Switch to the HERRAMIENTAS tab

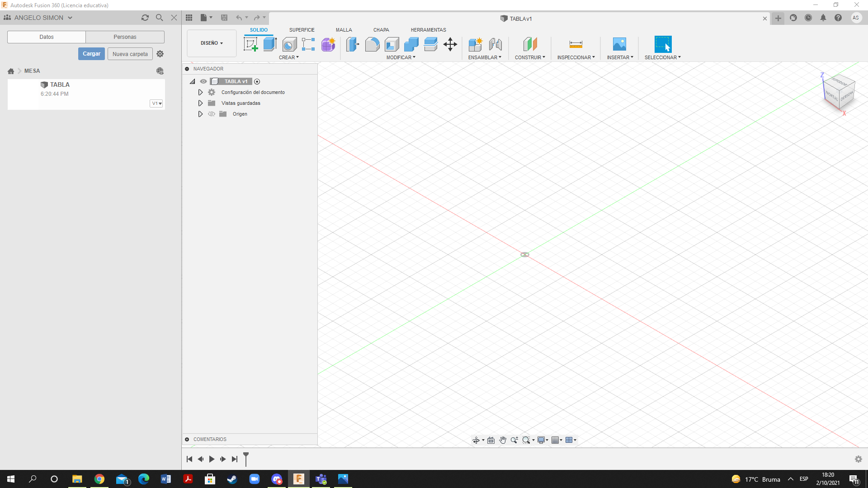[428, 30]
